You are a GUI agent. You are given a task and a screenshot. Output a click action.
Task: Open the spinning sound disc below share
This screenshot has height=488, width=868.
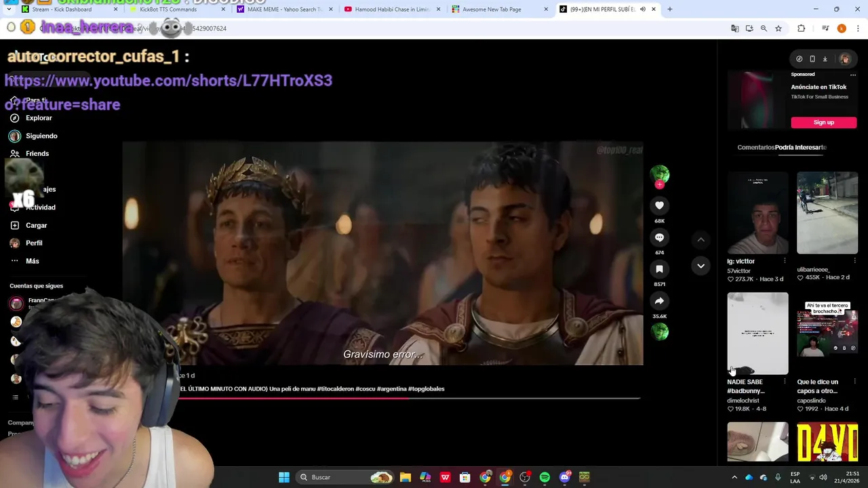click(x=659, y=331)
